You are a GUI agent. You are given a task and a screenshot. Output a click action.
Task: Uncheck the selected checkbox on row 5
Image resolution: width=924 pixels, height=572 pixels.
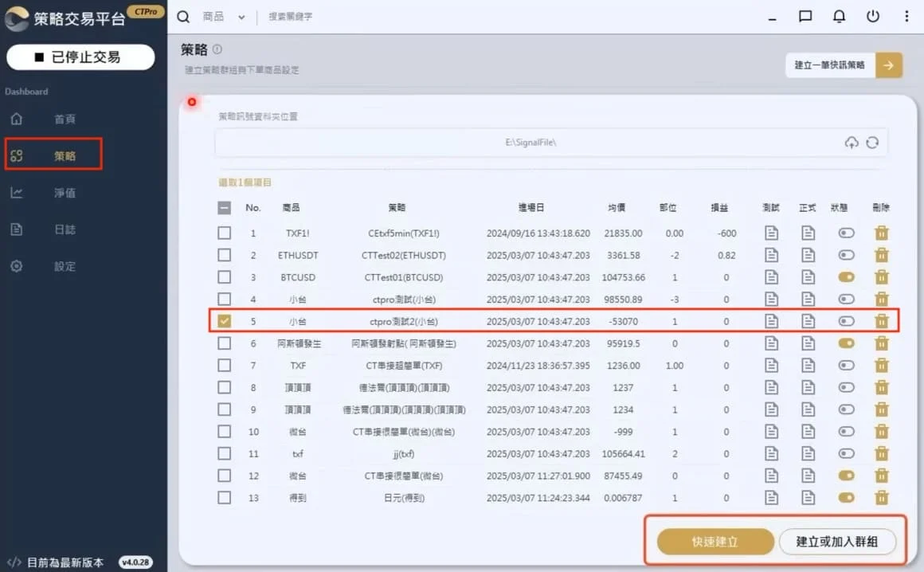coord(224,321)
